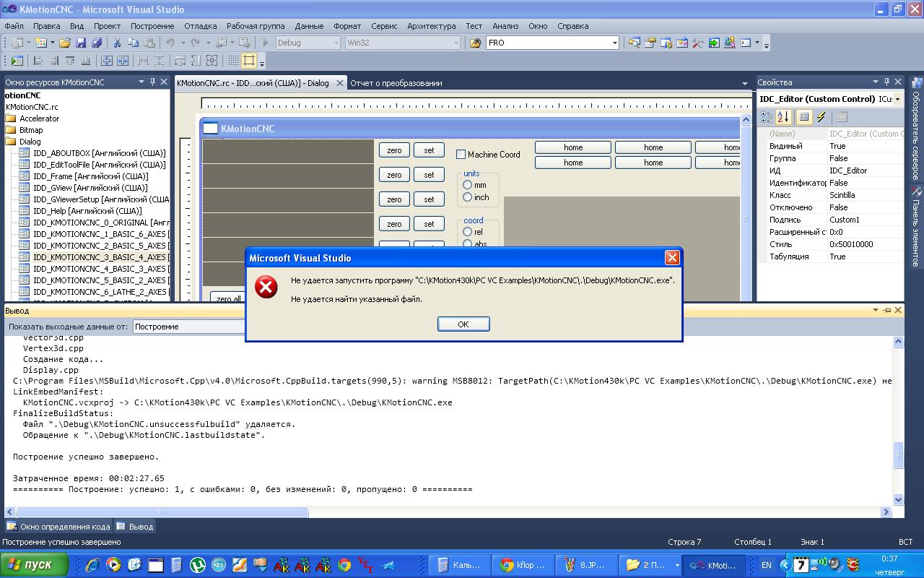
Task: Open Google Chrome from quick launch
Action: [344, 565]
